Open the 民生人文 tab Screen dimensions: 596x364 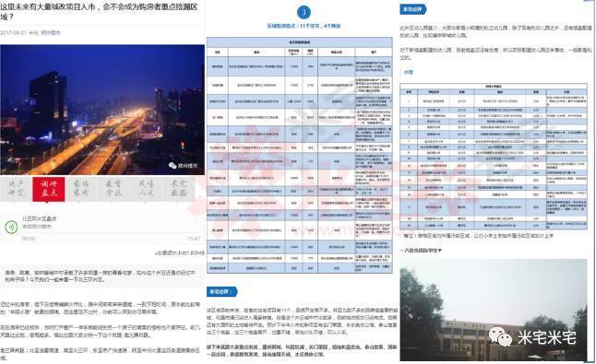(146, 189)
